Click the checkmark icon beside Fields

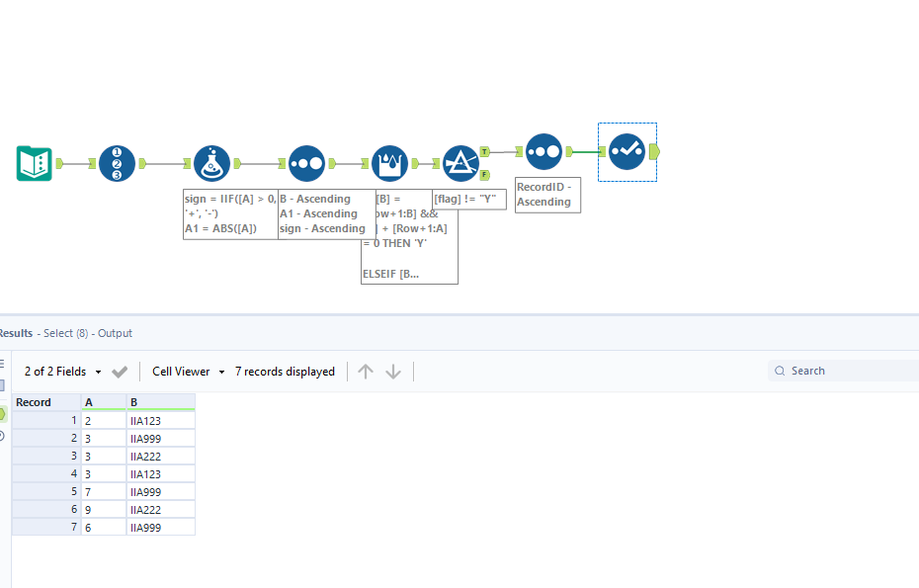click(x=120, y=372)
